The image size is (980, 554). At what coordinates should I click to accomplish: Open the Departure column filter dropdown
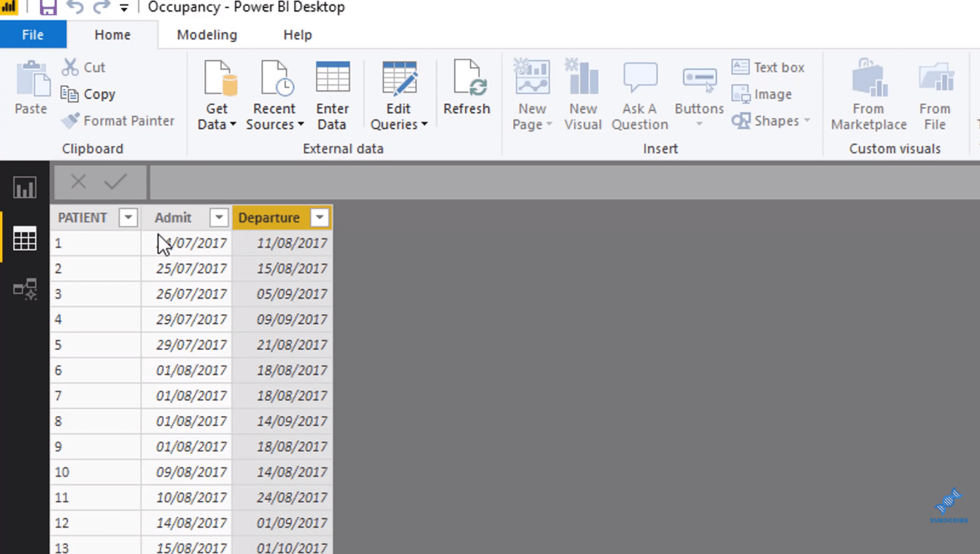pos(320,218)
